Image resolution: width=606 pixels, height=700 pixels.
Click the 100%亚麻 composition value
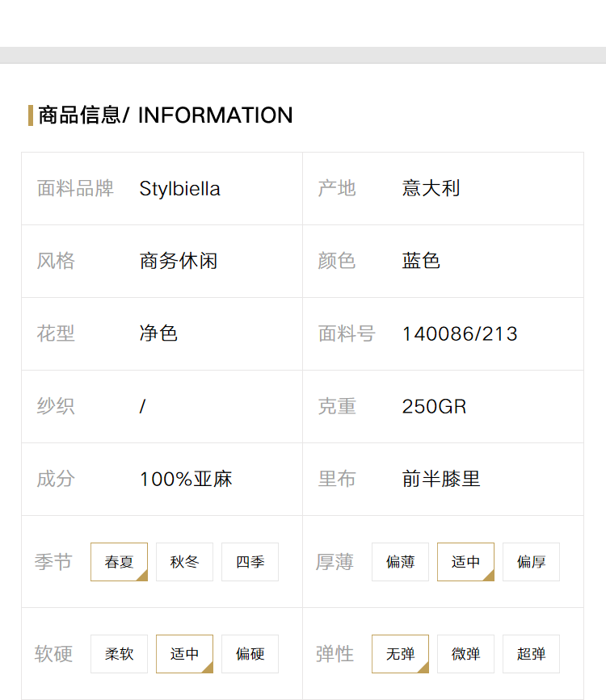pos(186,480)
